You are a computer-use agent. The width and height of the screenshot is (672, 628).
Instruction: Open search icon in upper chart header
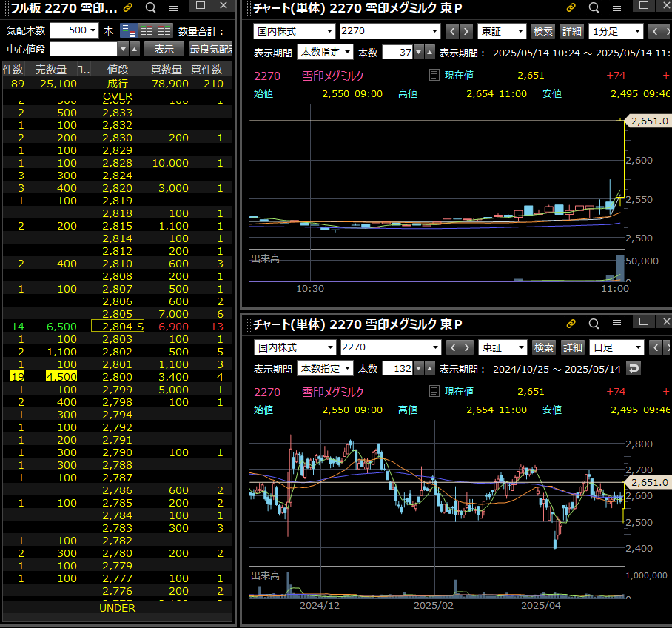(x=594, y=7)
